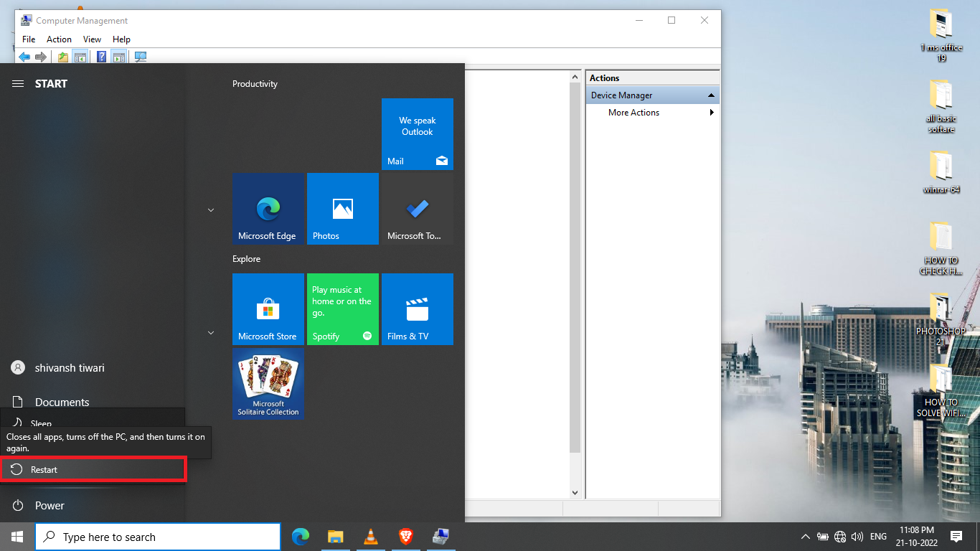Click the volume speaker tray icon
Screen dimensions: 980x551
click(857, 537)
